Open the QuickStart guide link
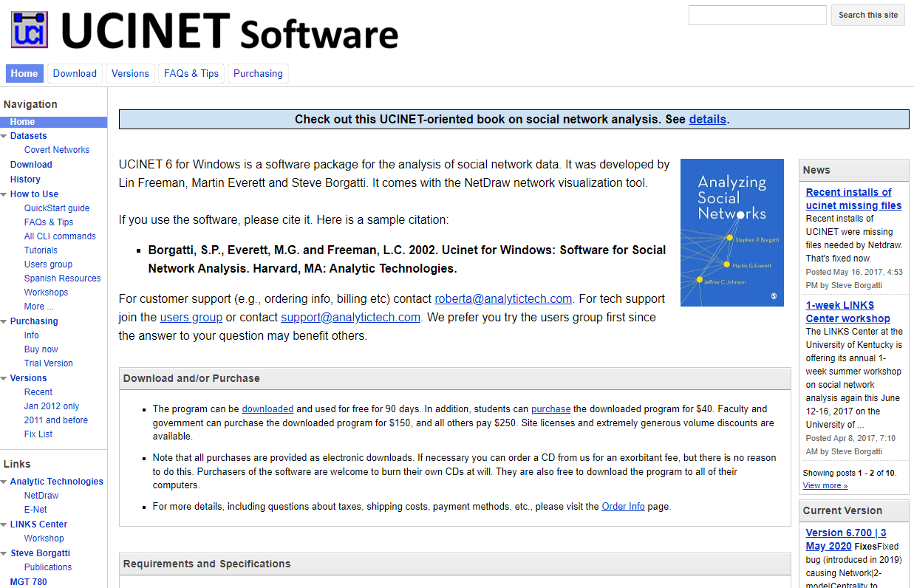914x588 pixels. click(57, 208)
